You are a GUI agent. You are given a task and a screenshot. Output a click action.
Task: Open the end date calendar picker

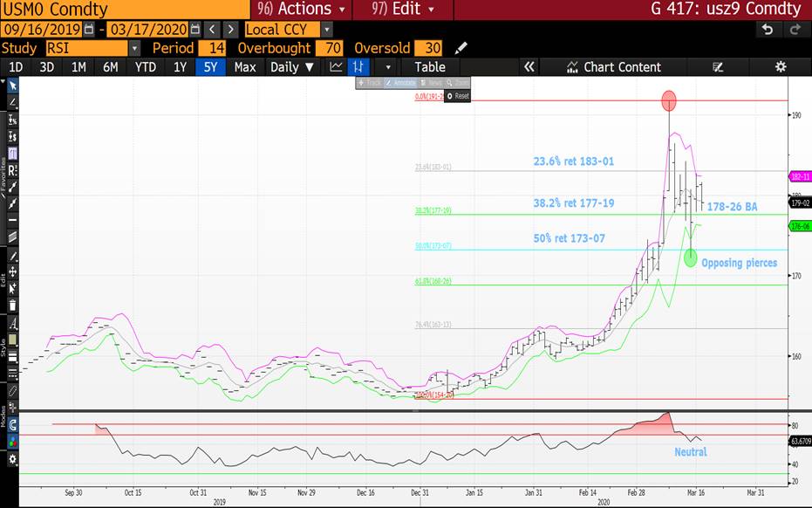194,30
